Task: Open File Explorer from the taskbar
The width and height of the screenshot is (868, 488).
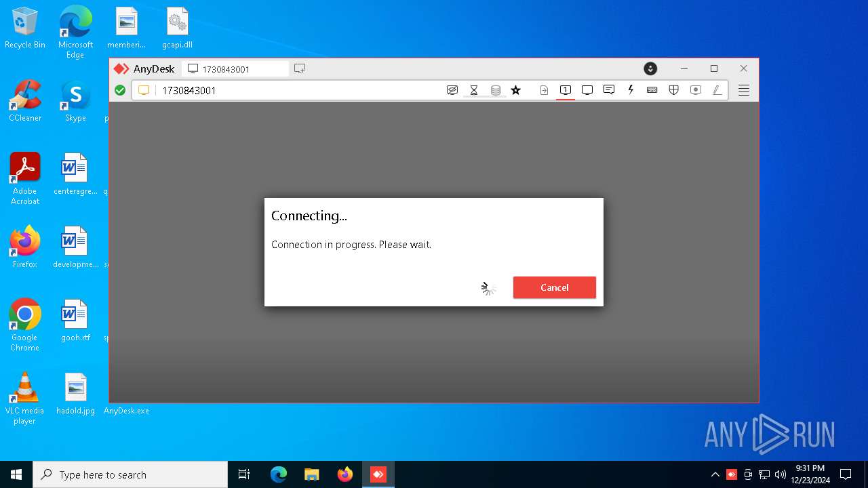Action: pos(312,474)
